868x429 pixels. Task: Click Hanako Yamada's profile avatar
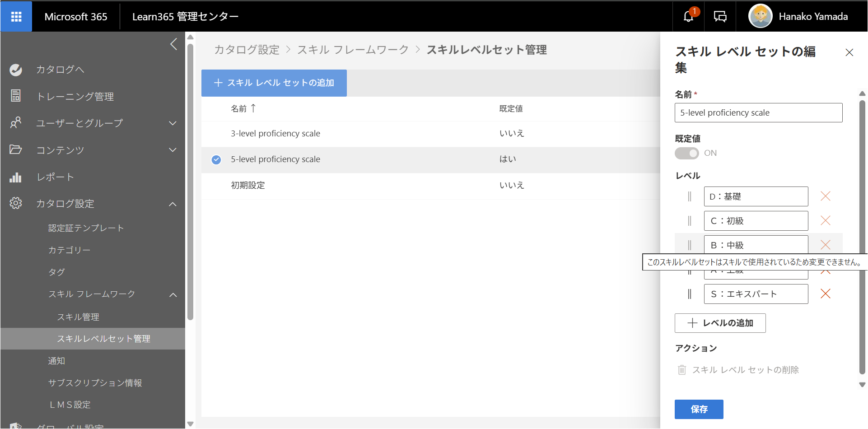click(x=760, y=16)
